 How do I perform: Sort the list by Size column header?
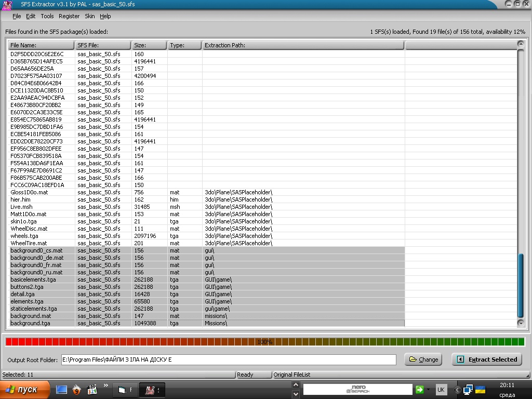pos(149,45)
